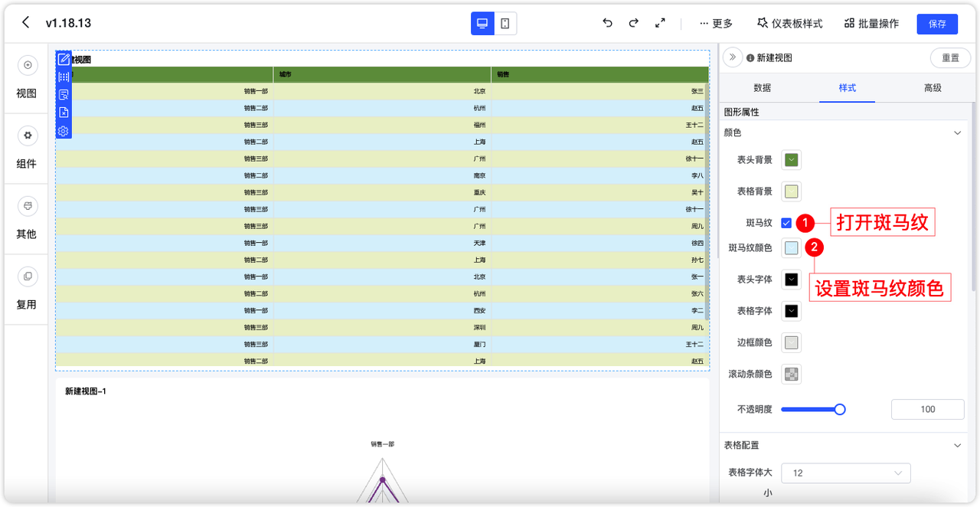Viewport: 980px width, 507px height.
Task: Click the blue 保存 button
Action: point(937,24)
